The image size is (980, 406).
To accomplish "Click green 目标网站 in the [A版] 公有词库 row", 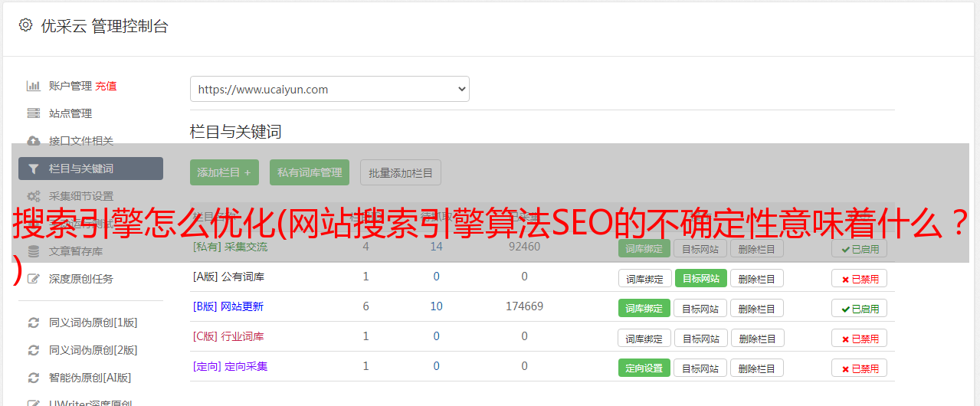I will pyautogui.click(x=700, y=278).
